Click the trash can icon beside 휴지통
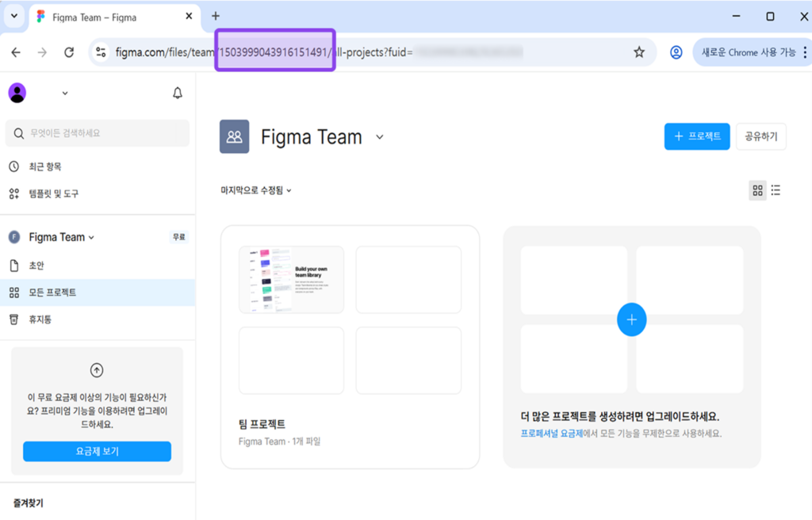 click(14, 319)
